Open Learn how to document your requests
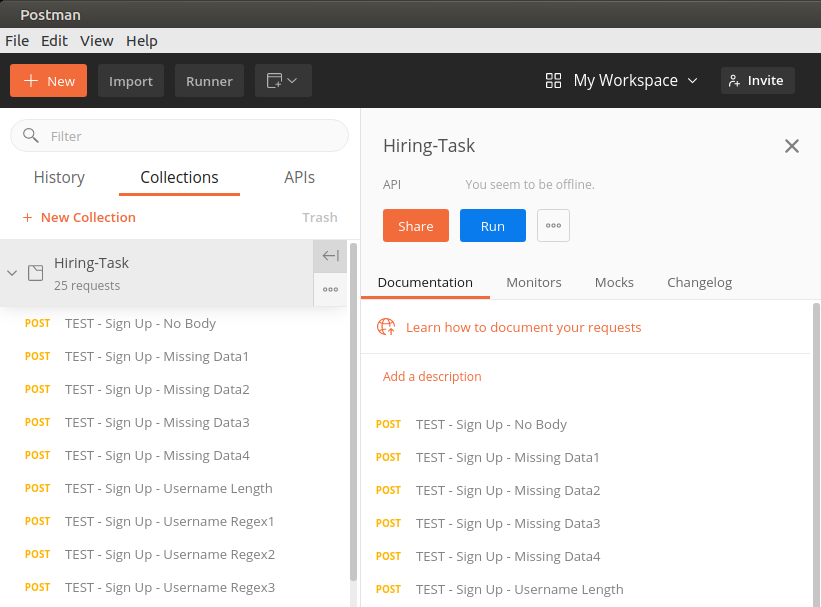The height and width of the screenshot is (607, 821). coord(524,327)
